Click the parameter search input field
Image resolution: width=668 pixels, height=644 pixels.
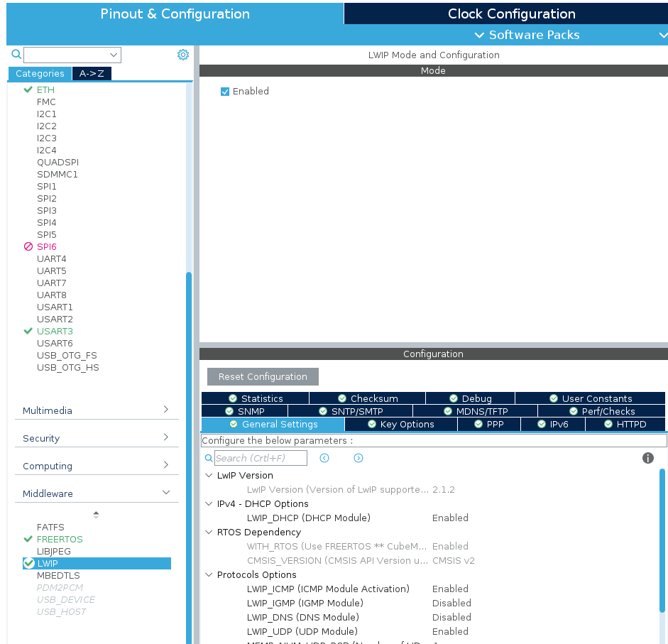click(261, 458)
